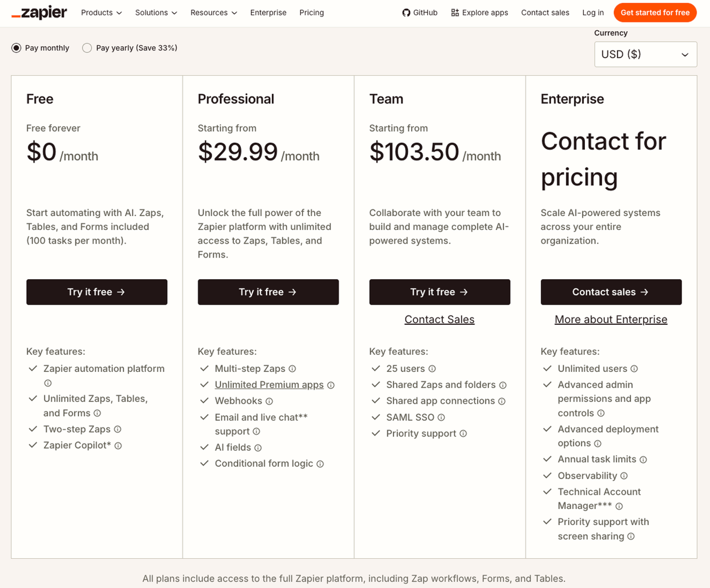Image resolution: width=710 pixels, height=588 pixels.
Task: Click the GitHub icon in navbar
Action: pos(406,13)
